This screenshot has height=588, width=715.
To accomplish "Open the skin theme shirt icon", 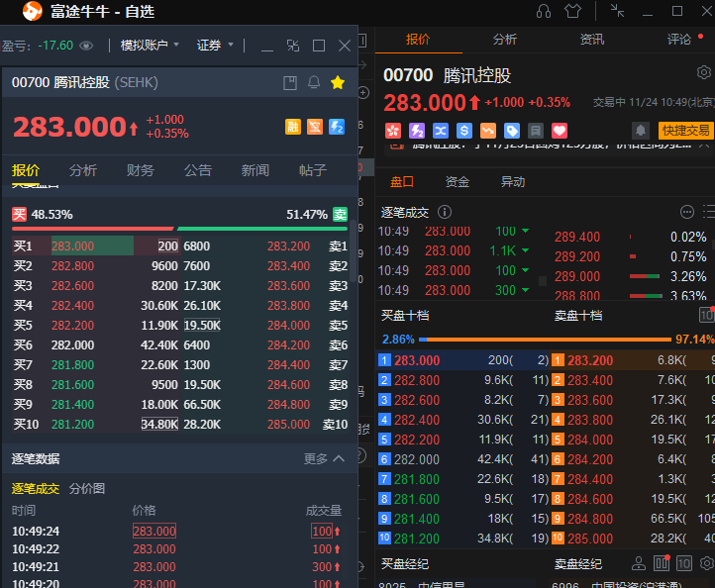I will click(572, 12).
